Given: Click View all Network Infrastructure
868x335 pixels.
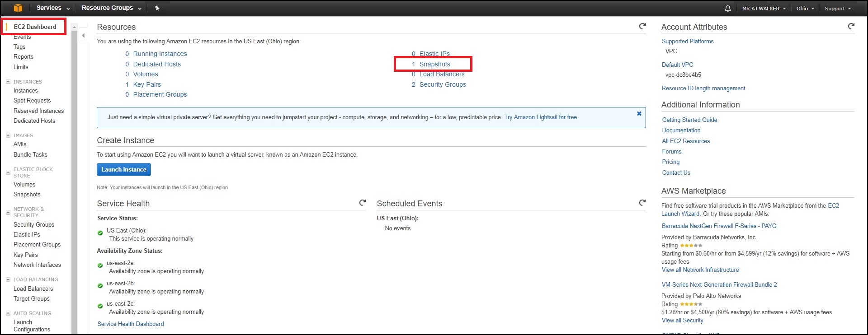Looking at the screenshot, I should [x=700, y=270].
